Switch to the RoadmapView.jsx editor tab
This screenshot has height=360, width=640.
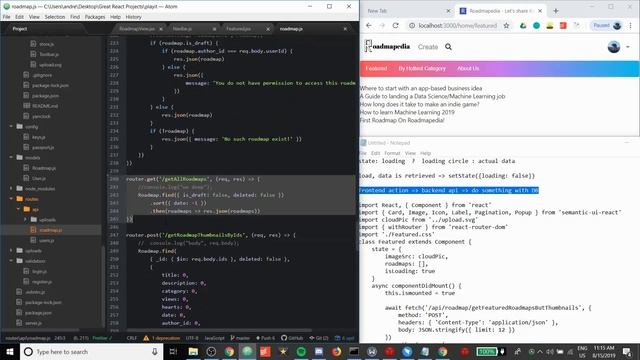click(137, 29)
